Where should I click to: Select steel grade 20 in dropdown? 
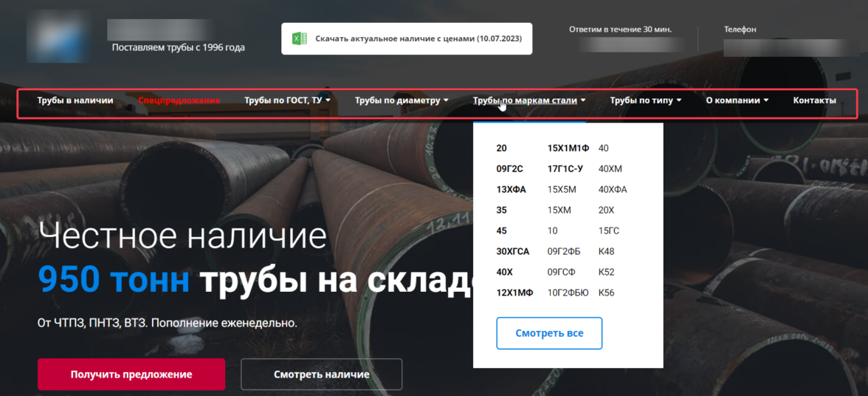(502, 148)
